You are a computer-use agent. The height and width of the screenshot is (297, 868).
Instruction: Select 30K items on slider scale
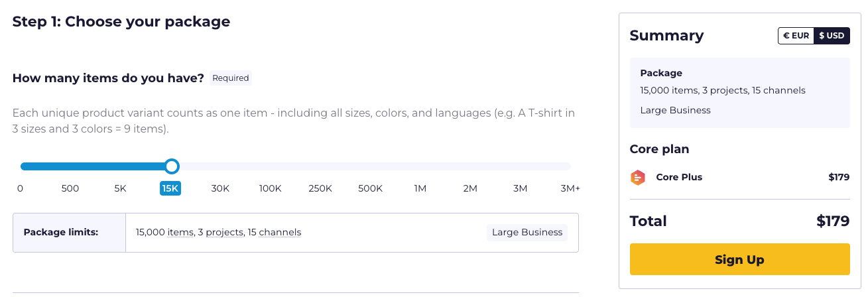coord(220,188)
